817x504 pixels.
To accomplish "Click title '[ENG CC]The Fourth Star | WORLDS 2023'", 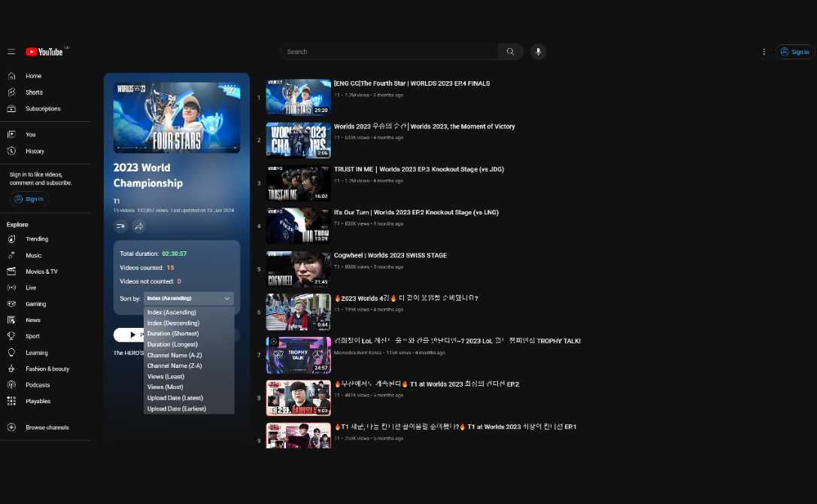I will point(412,83).
